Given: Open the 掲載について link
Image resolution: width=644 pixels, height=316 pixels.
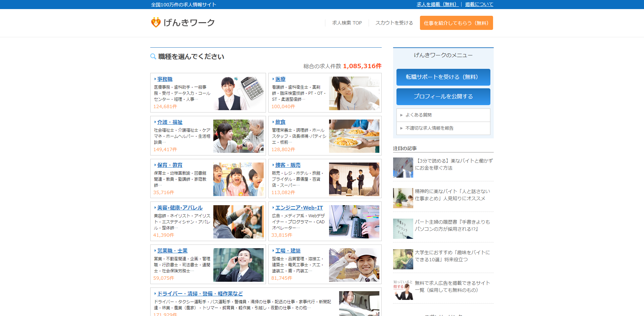Looking at the screenshot, I should click(479, 4).
